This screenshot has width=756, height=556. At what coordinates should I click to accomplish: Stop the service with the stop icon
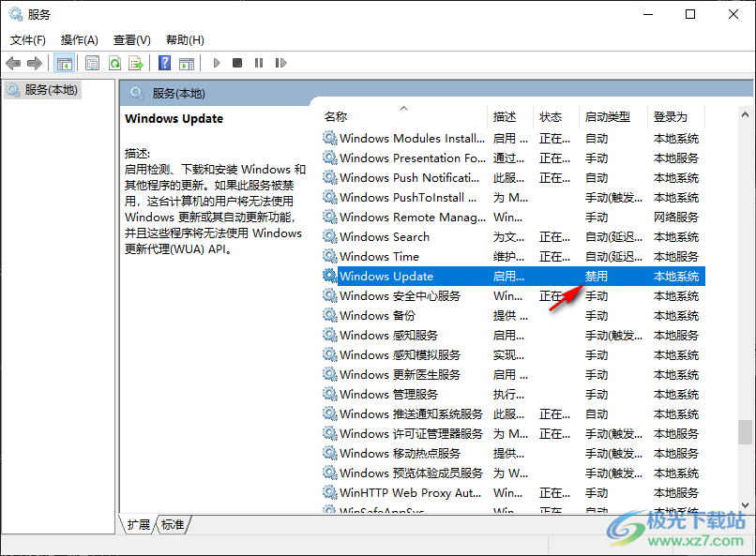pos(237,63)
